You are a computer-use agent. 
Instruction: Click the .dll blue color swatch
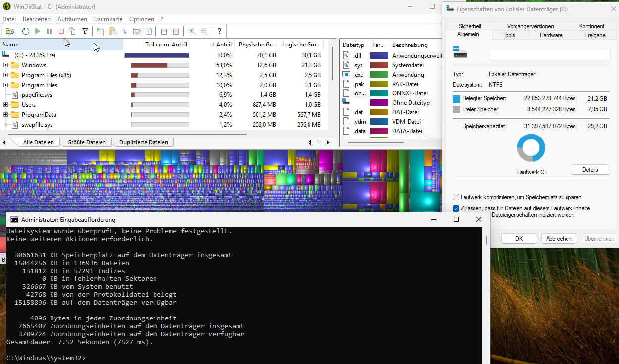tap(379, 56)
